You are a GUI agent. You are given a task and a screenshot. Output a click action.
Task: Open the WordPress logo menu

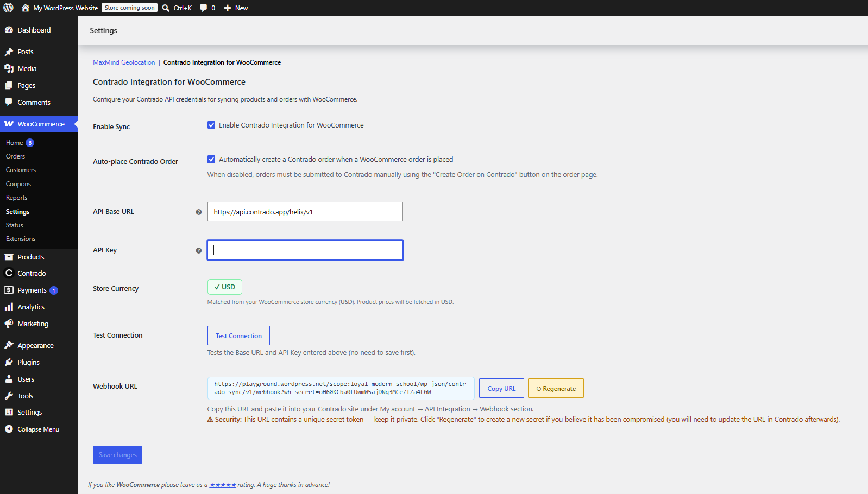click(8, 8)
